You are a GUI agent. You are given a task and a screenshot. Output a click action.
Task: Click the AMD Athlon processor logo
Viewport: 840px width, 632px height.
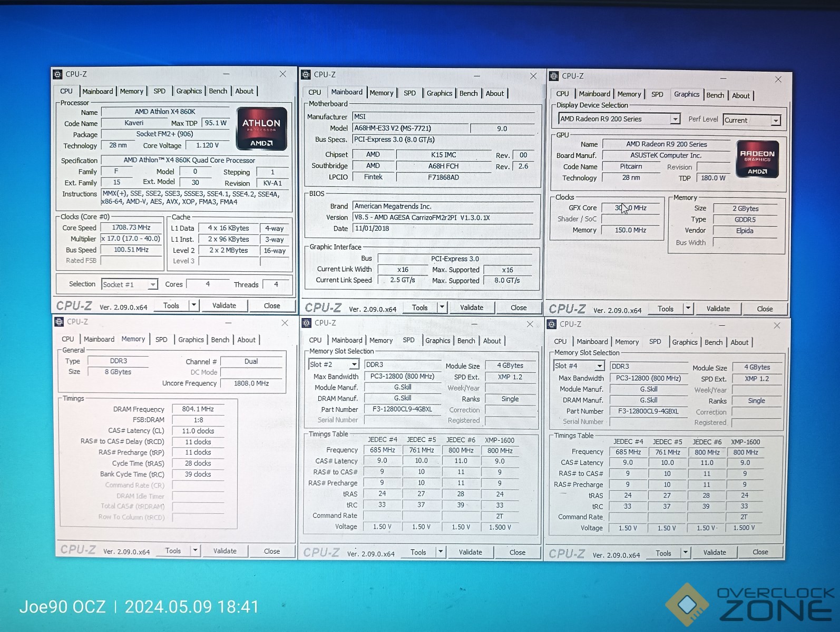point(262,129)
